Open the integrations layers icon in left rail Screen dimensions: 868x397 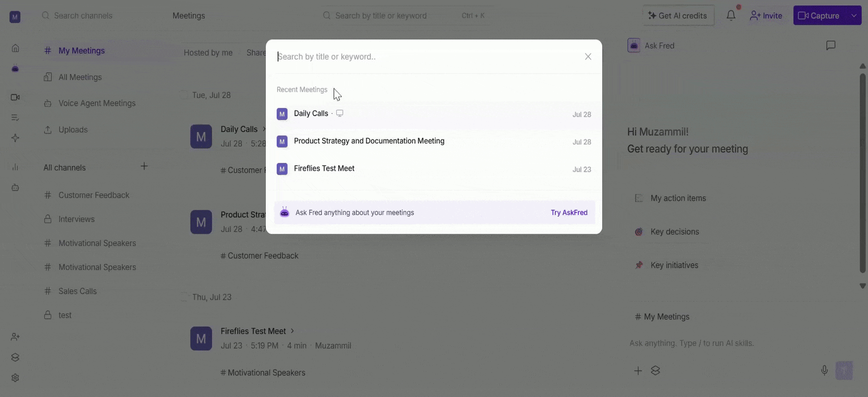[15, 357]
